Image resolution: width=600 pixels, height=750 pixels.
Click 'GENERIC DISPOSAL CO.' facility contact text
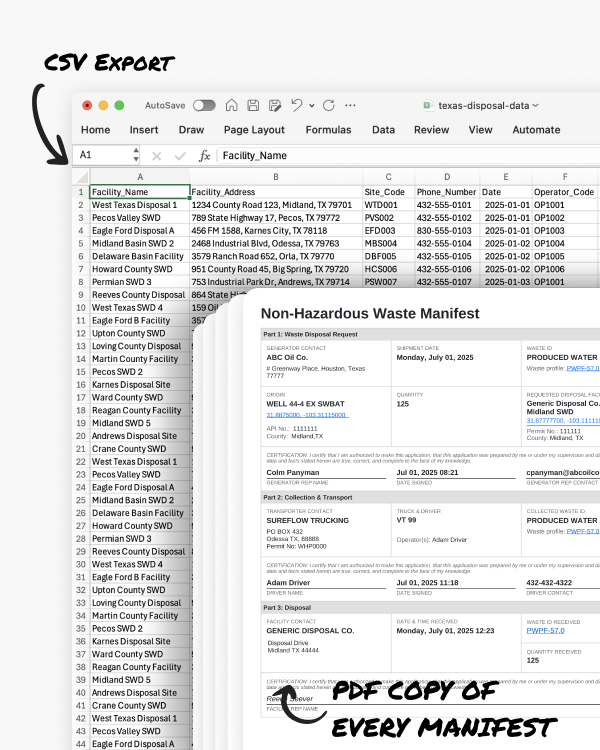click(x=310, y=630)
